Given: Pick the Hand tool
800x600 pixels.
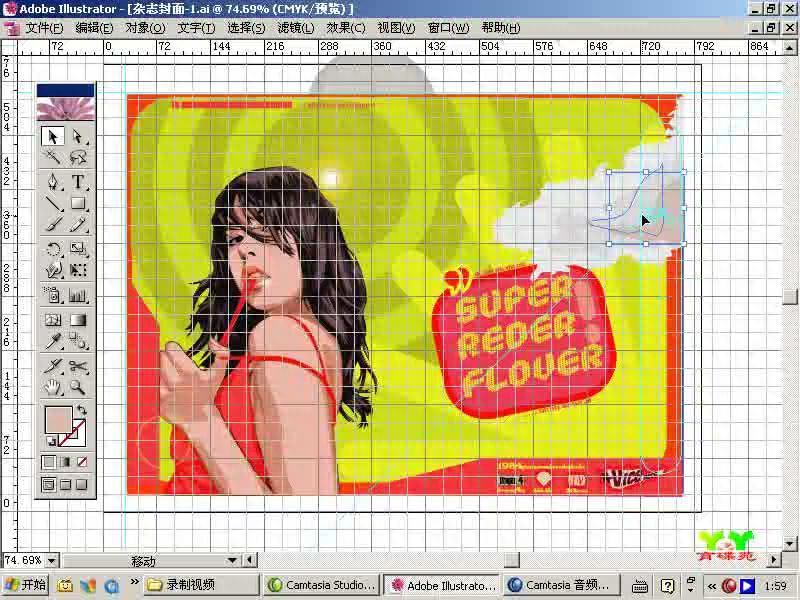Looking at the screenshot, I should pyautogui.click(x=53, y=387).
